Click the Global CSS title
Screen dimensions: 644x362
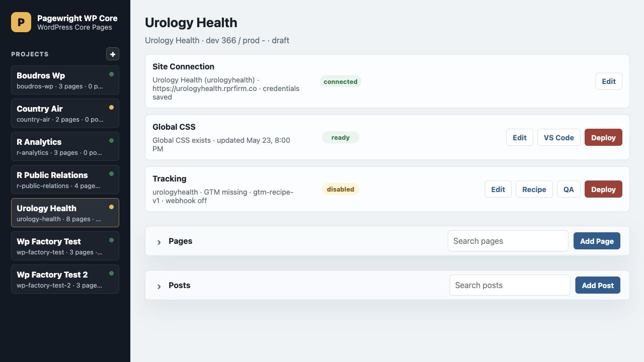pos(174,127)
